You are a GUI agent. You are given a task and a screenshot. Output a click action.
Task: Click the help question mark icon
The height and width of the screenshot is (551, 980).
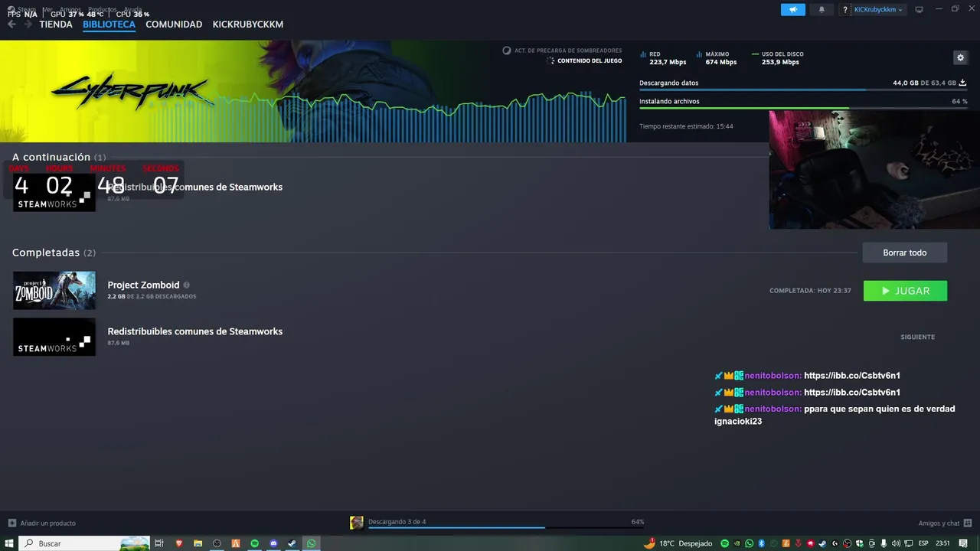[x=845, y=10]
